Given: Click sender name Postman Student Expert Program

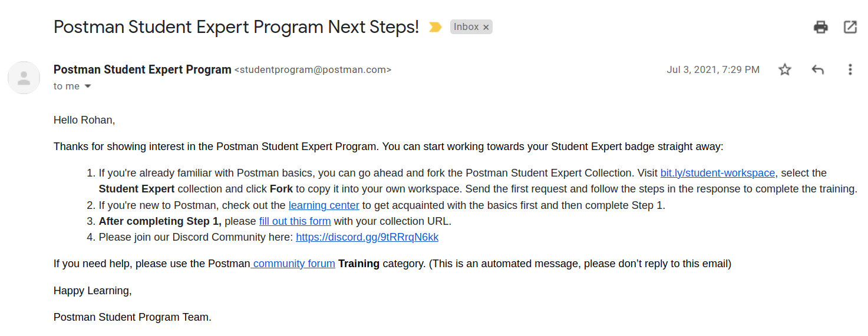Looking at the screenshot, I should pyautogui.click(x=143, y=69).
